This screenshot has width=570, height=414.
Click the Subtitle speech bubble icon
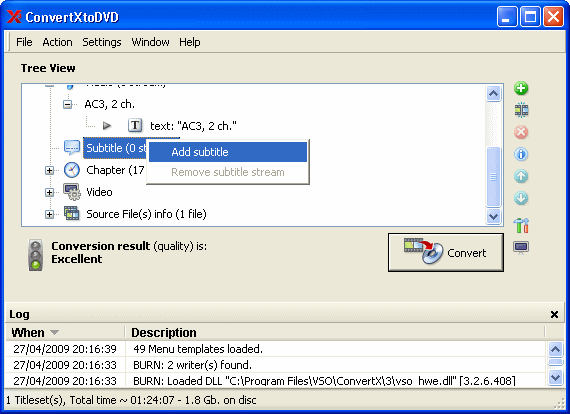point(72,148)
